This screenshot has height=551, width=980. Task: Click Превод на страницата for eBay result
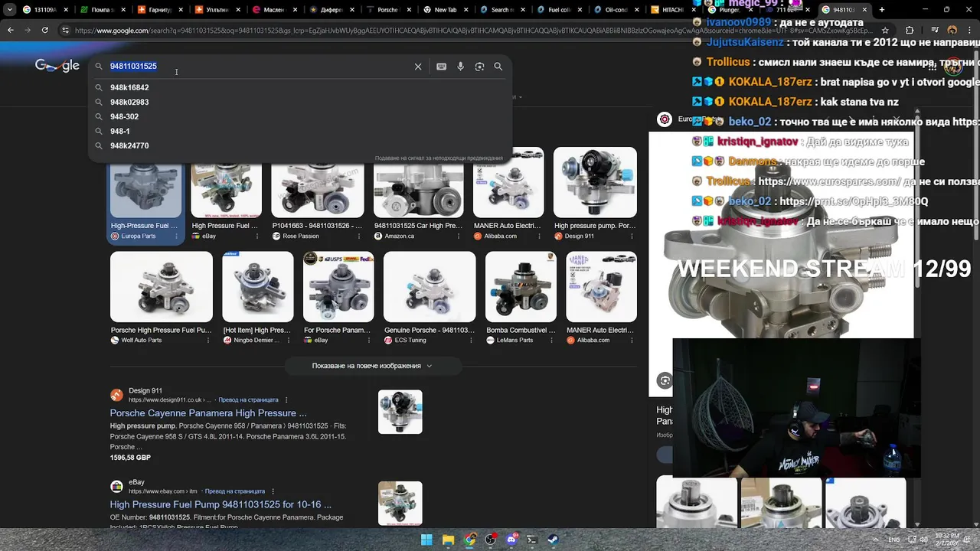(234, 491)
